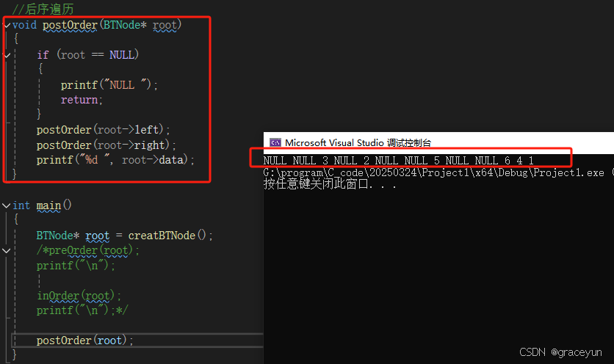This screenshot has height=364, width=614.
Task: Click the commented inOrder(root); line
Action: click(79, 296)
